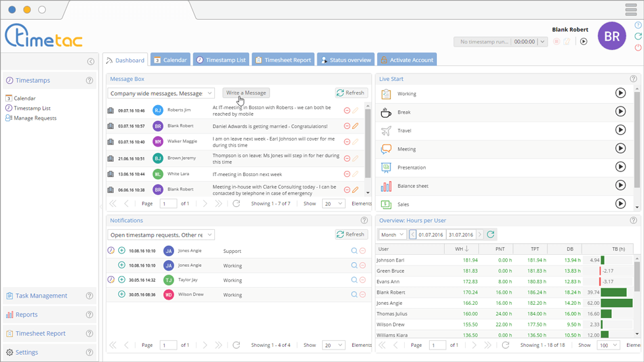Start the Meeting live timestamp play icon

click(620, 148)
